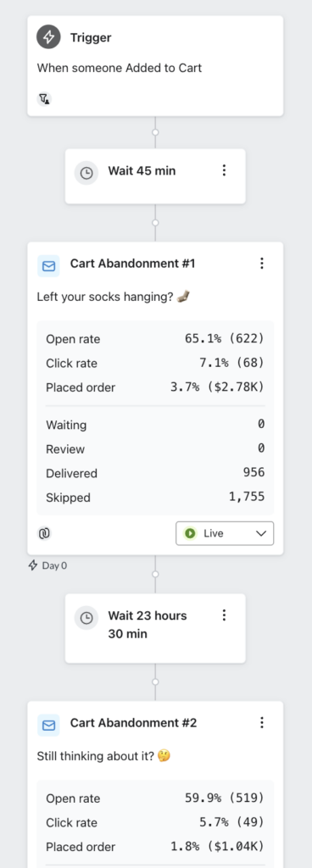Click the clock icon on Wait 23 hours 30 min

(86, 618)
